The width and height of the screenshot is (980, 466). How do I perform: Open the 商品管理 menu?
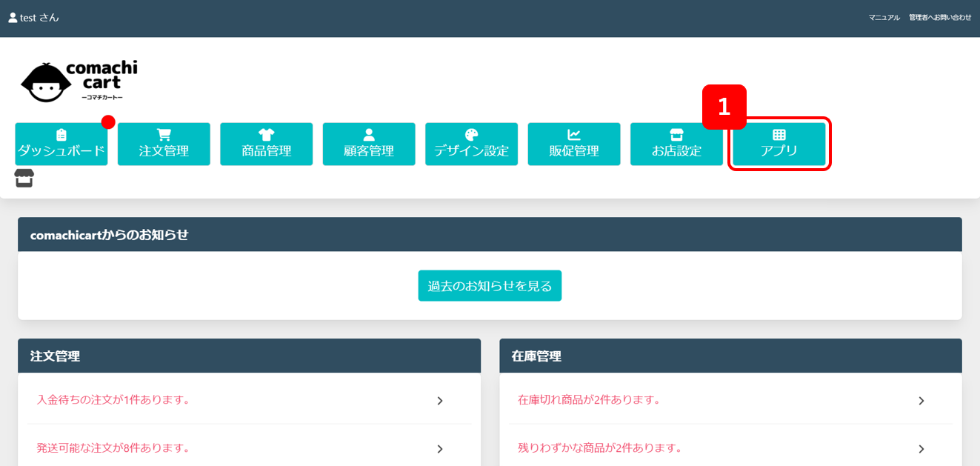(x=267, y=144)
